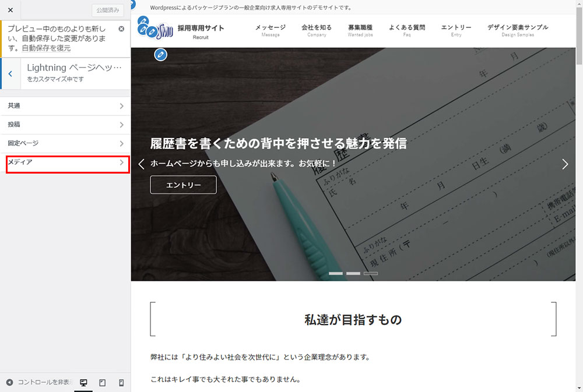
Task: Dismiss the autosave notice
Action: [121, 29]
